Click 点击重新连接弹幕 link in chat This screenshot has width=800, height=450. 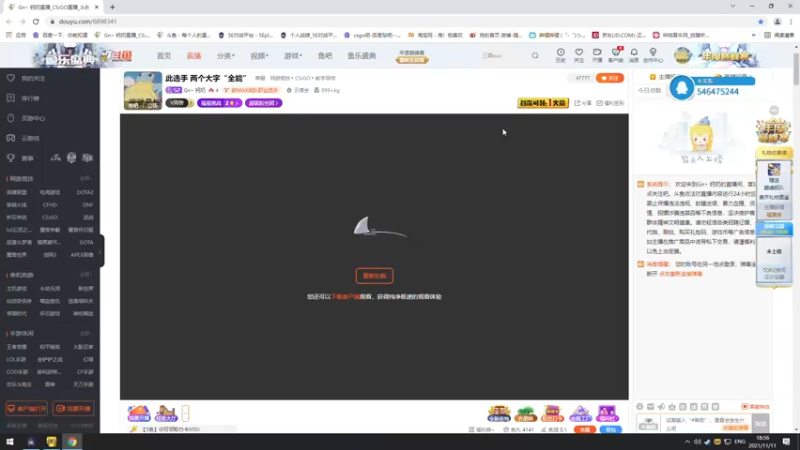pyautogui.click(x=681, y=274)
